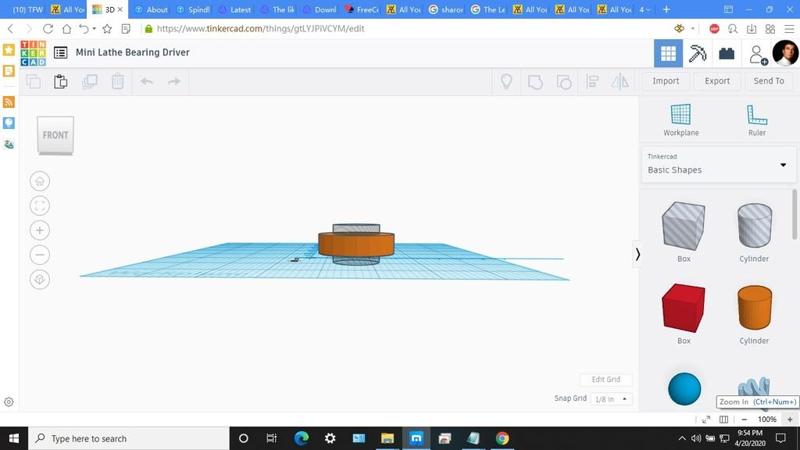Screen dimensions: 800x450
Task: Zoom out on the workplane
Action: click(x=40, y=255)
